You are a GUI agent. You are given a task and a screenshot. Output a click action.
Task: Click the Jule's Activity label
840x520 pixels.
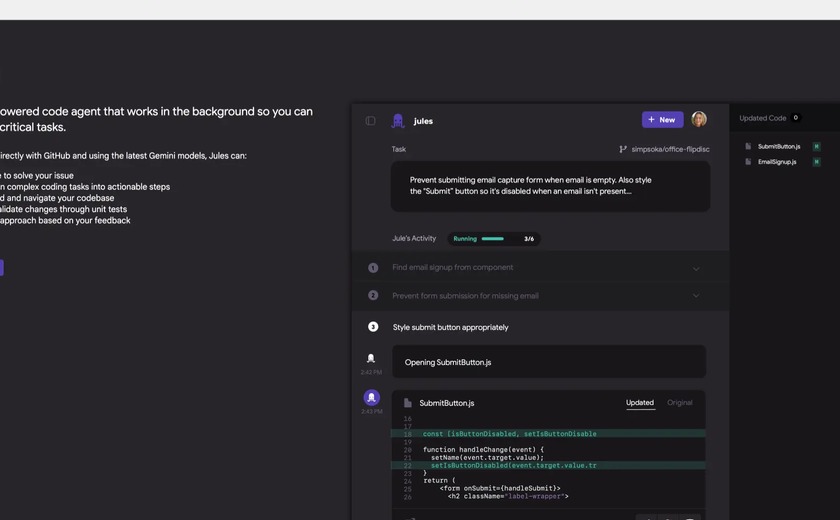(x=414, y=238)
